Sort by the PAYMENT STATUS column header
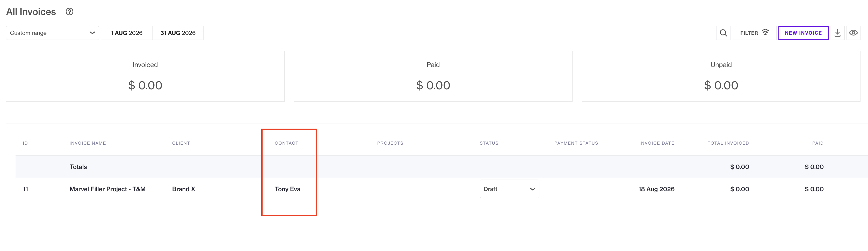The width and height of the screenshot is (868, 251). click(x=576, y=143)
